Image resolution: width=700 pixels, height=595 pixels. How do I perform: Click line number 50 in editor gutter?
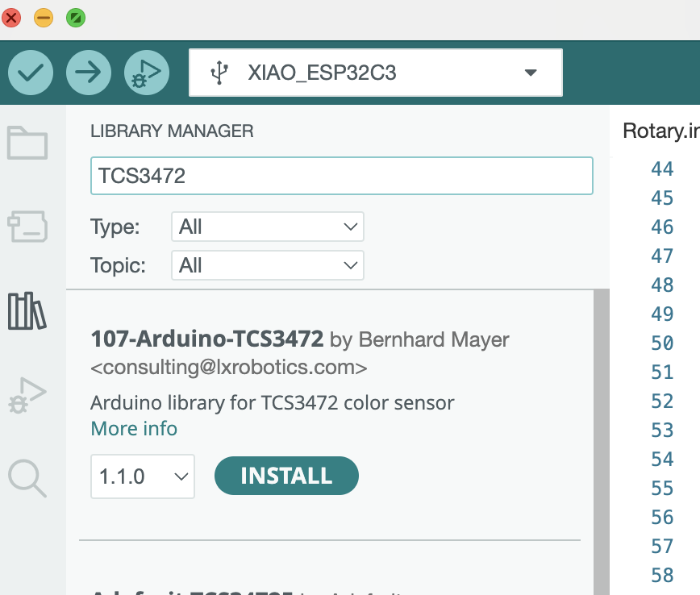coord(662,343)
